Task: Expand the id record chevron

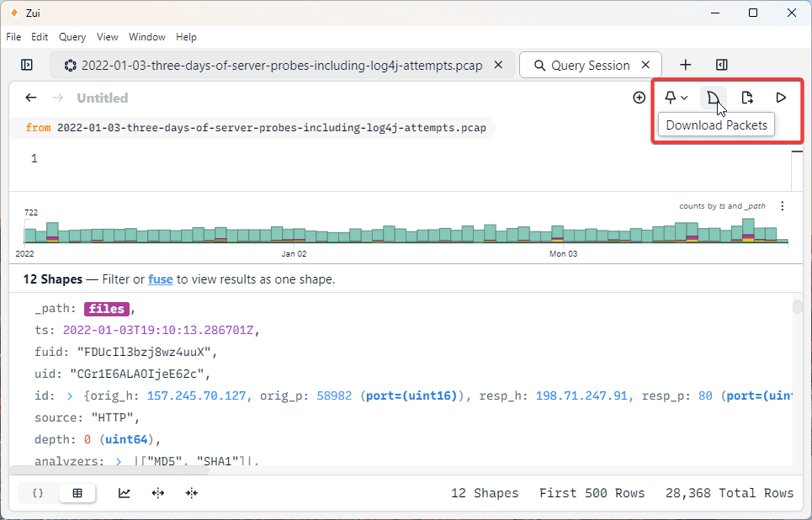Action: click(x=70, y=396)
